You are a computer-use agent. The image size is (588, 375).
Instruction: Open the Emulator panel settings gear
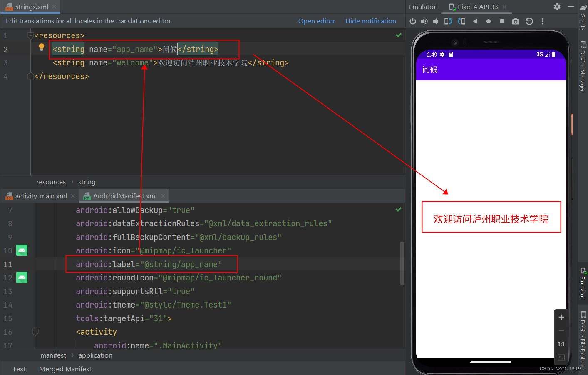(557, 7)
